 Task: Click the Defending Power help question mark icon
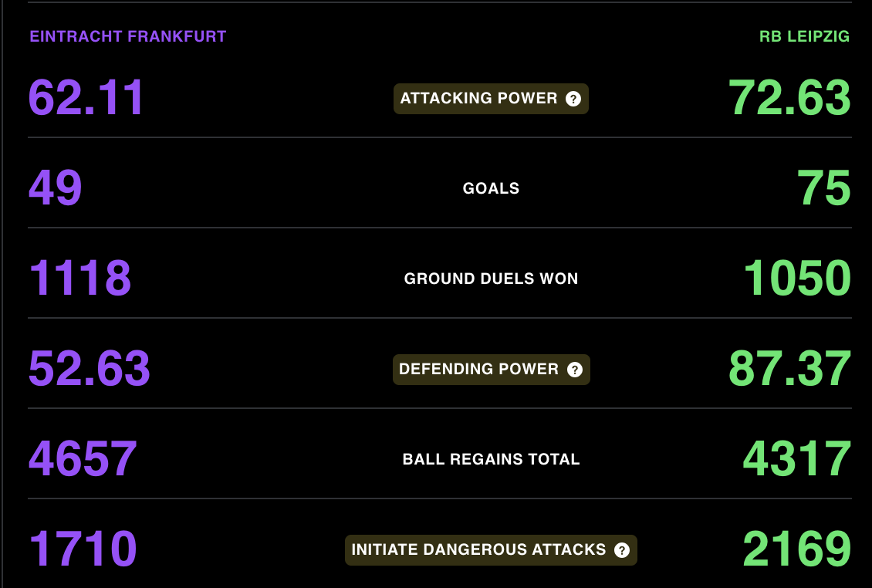[x=574, y=370]
